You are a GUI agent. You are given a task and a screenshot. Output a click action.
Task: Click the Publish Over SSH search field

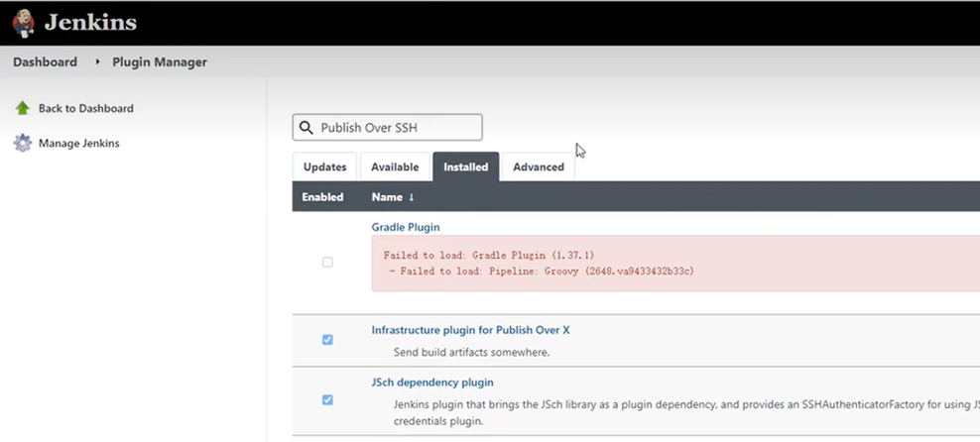(388, 128)
